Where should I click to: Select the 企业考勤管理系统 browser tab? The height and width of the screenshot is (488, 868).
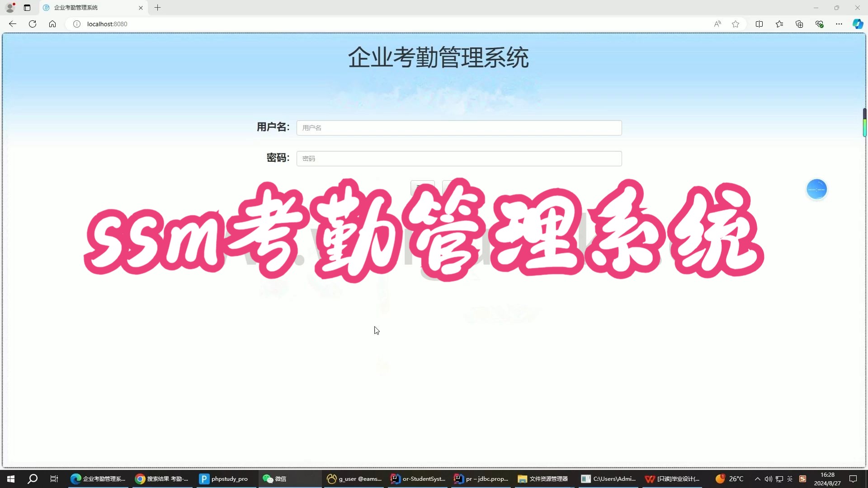(x=88, y=8)
